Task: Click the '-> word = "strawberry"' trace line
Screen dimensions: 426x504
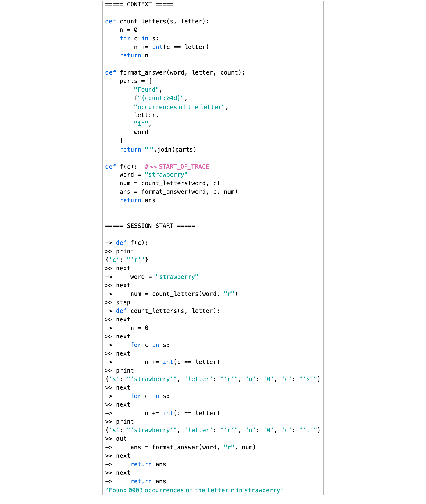Action: (x=152, y=277)
